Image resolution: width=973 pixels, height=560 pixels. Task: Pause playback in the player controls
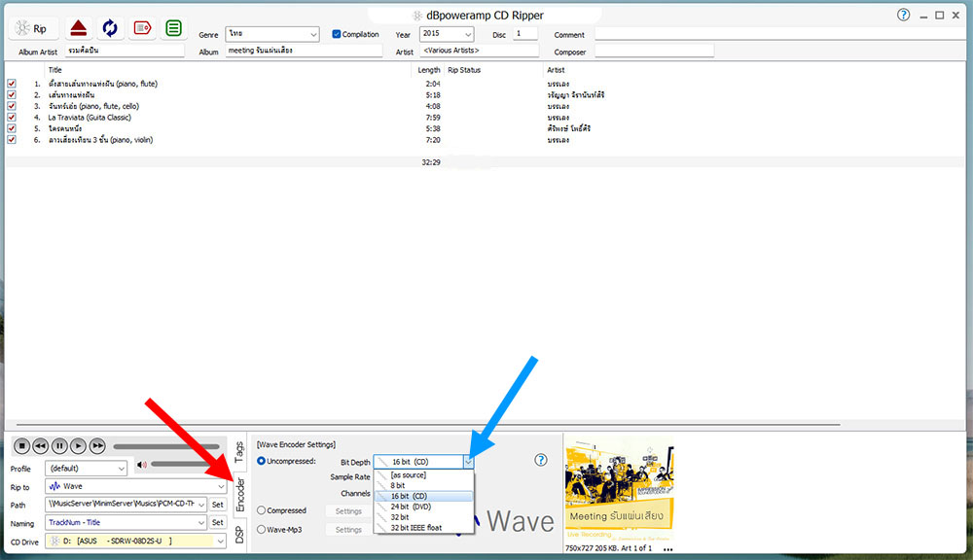click(x=59, y=445)
